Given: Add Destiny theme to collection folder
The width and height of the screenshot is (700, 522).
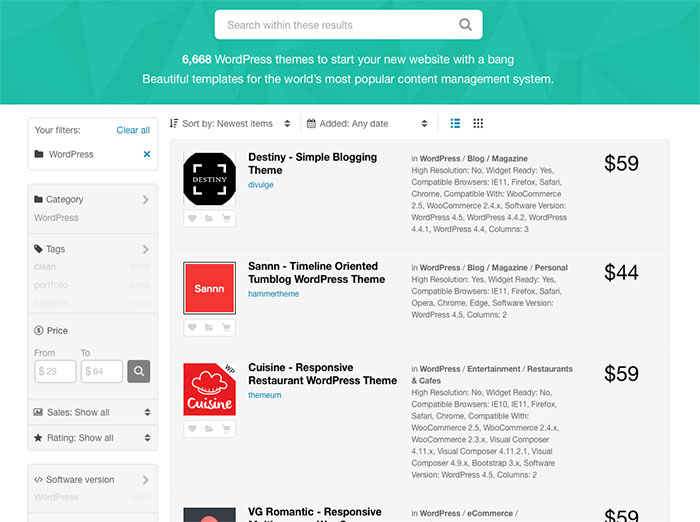Looking at the screenshot, I should coord(209,218).
